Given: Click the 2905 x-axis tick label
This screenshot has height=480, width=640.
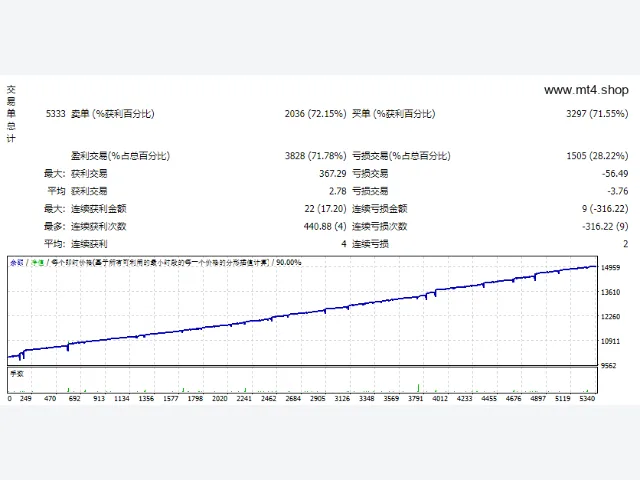Looking at the screenshot, I should tap(318, 398).
